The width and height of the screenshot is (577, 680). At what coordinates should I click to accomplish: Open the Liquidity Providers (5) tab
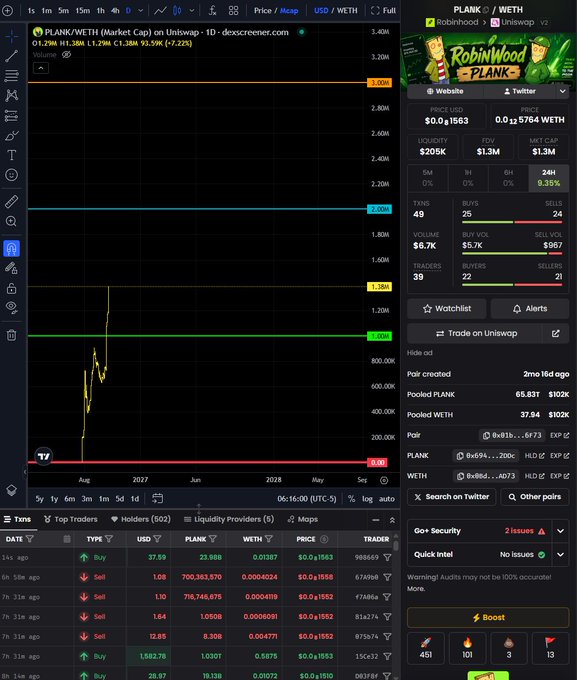click(x=229, y=519)
